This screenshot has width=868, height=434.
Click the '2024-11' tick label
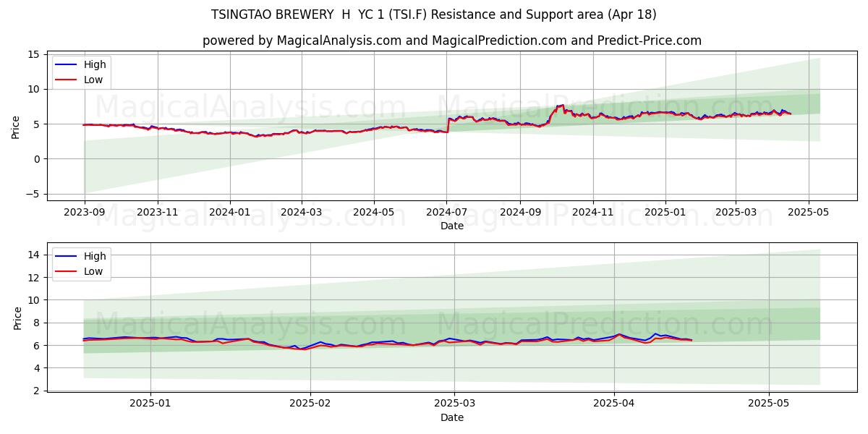(x=592, y=212)
